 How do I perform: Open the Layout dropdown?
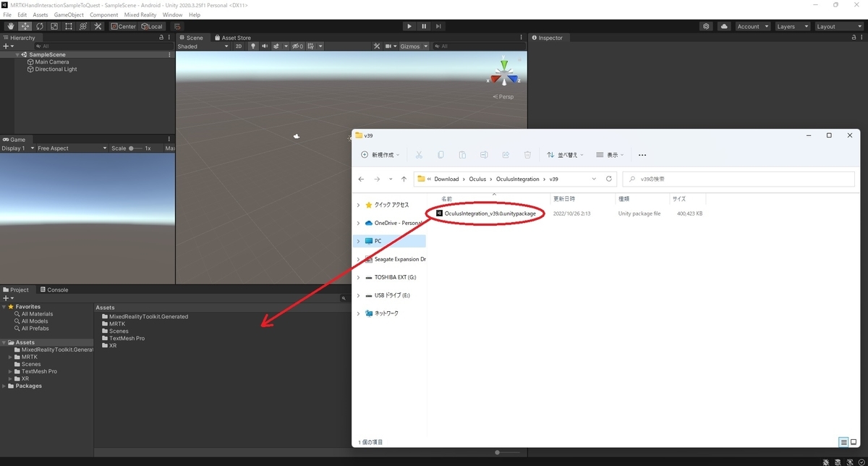838,26
